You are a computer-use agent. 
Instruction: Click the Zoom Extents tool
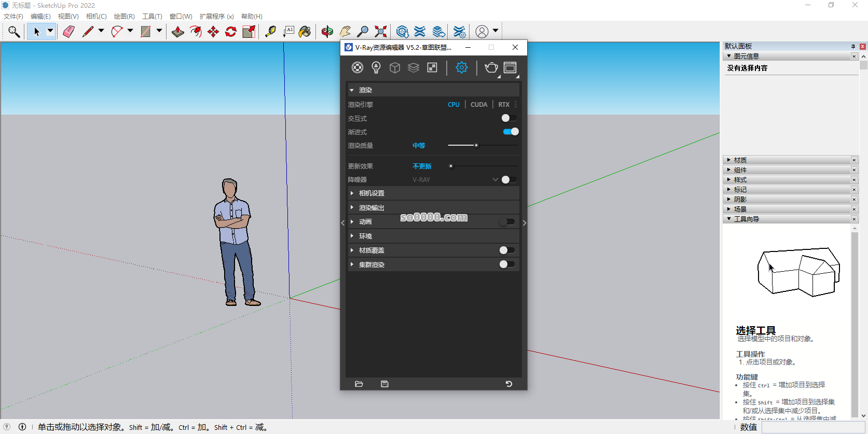[381, 32]
